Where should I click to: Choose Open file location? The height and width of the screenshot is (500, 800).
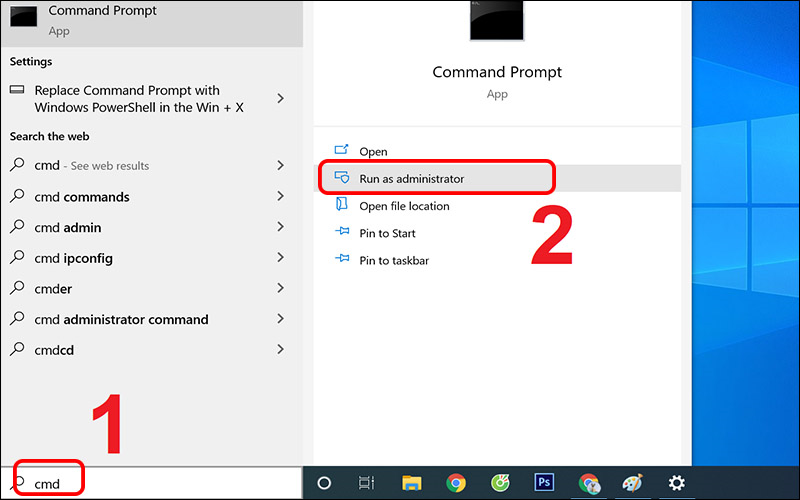[404, 206]
